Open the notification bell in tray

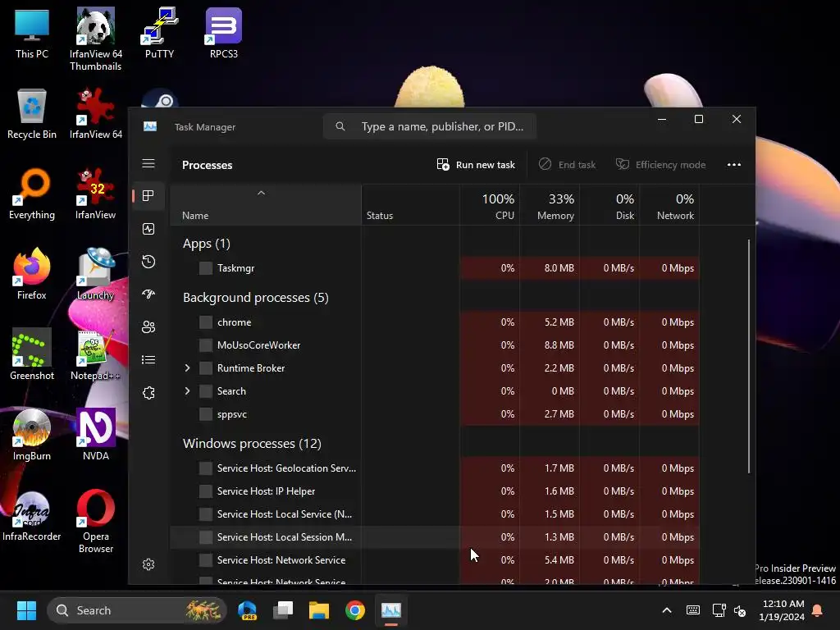click(x=818, y=610)
